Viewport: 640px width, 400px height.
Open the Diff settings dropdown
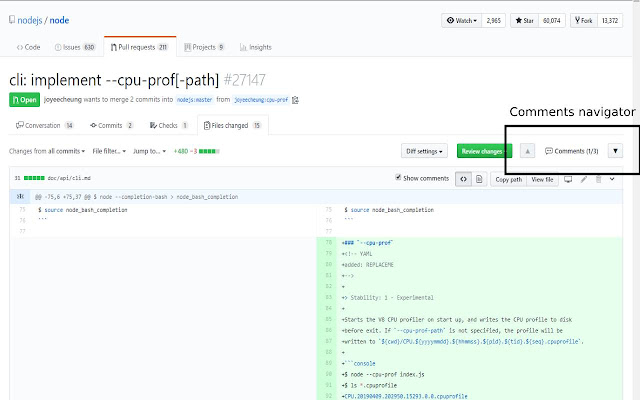pos(424,151)
